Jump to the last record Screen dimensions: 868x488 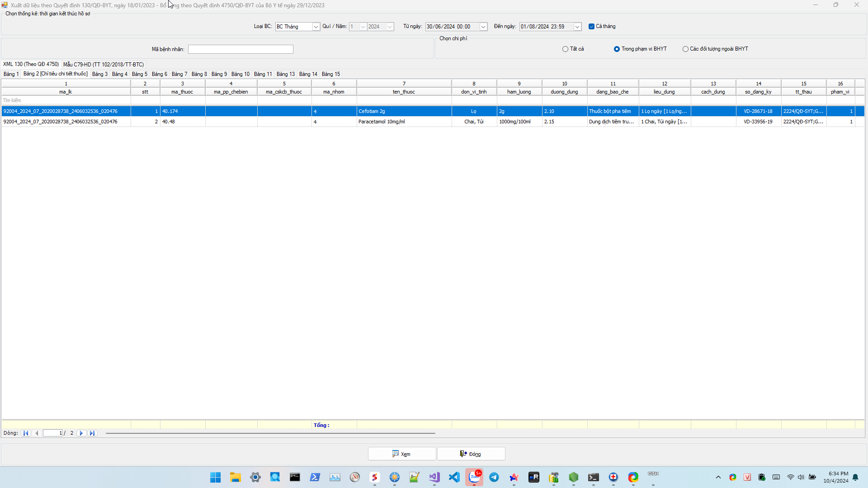point(92,433)
